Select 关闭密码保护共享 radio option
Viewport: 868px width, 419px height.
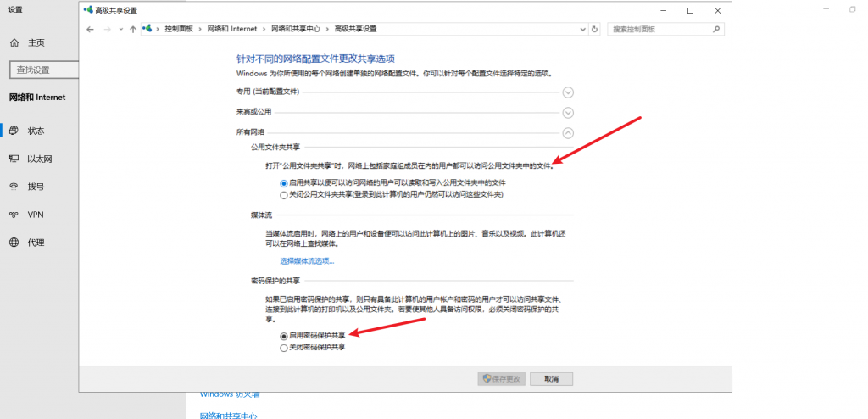(x=284, y=348)
